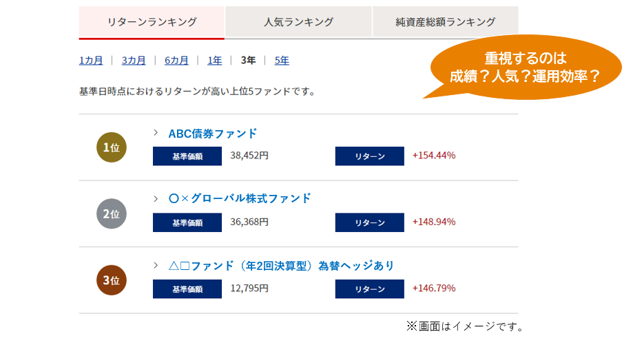Click chevron arrow before ABC債券ファンド

(x=156, y=133)
